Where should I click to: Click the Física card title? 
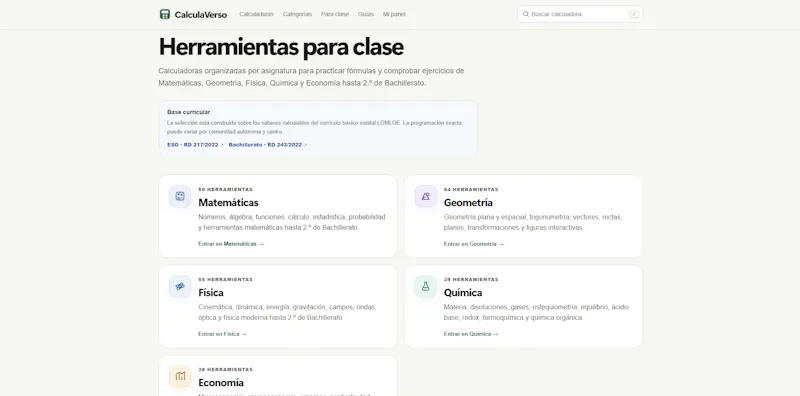click(x=211, y=293)
